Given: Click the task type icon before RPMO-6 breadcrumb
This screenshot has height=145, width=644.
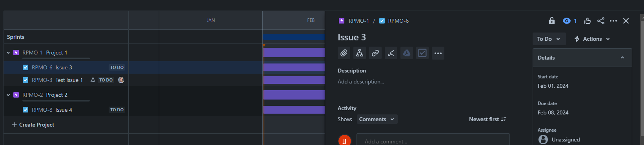Looking at the screenshot, I should point(382,21).
